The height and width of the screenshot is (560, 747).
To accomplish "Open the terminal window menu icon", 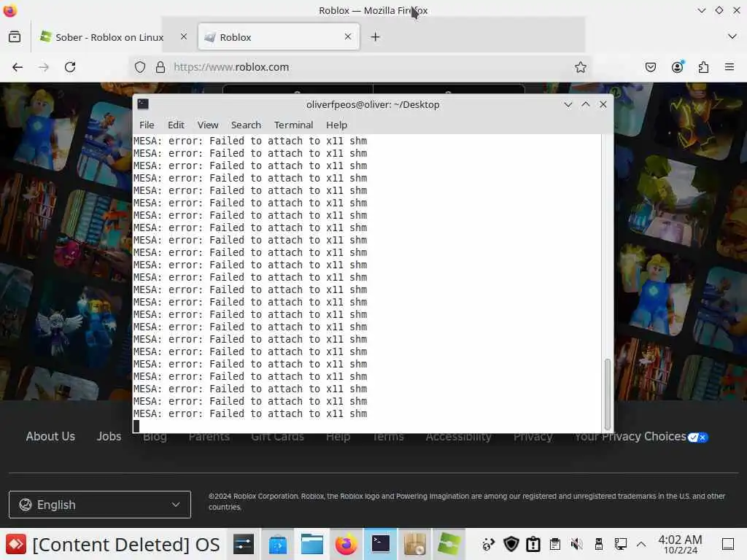I will pyautogui.click(x=143, y=104).
